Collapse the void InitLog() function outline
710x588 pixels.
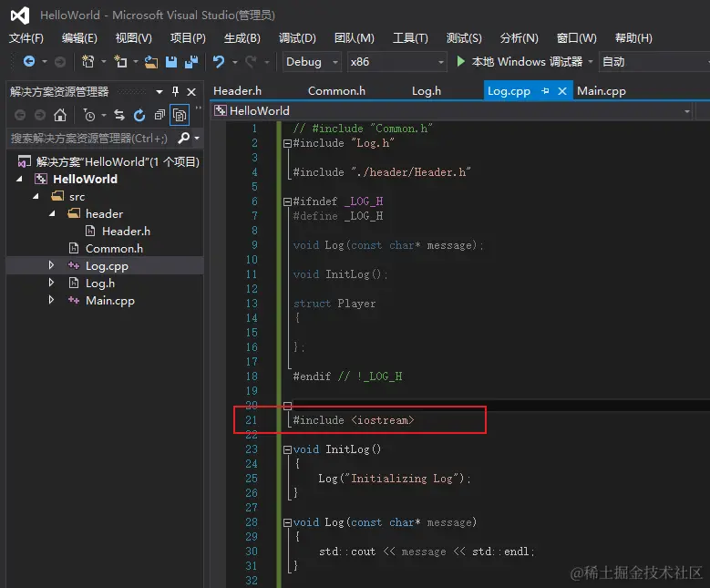pos(287,449)
